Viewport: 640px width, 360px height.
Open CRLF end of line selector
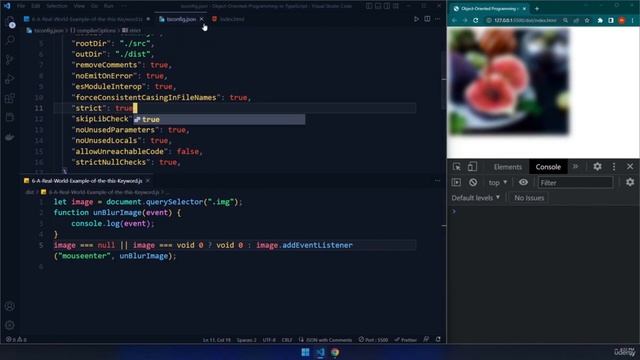(287, 340)
